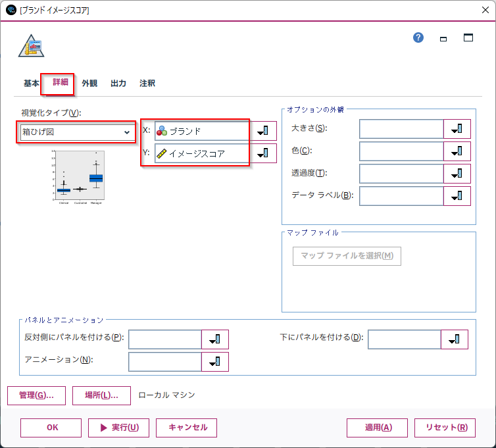This screenshot has height=448, width=496.
Task: Click the マップ ファイルを選択(M) button
Action: tap(347, 256)
